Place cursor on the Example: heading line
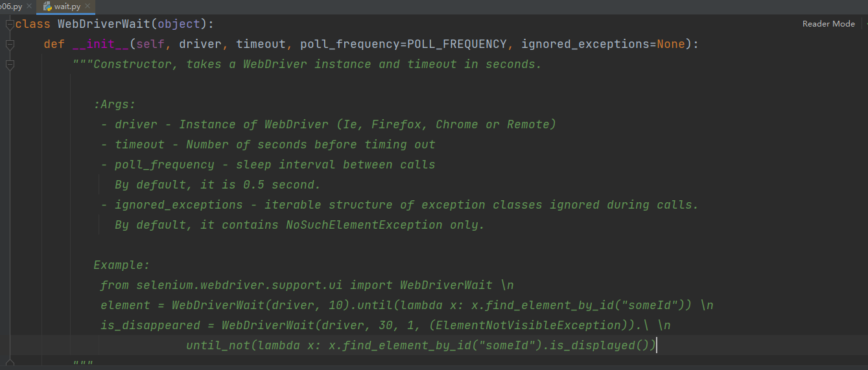Screen dimensions: 868x370 122,265
